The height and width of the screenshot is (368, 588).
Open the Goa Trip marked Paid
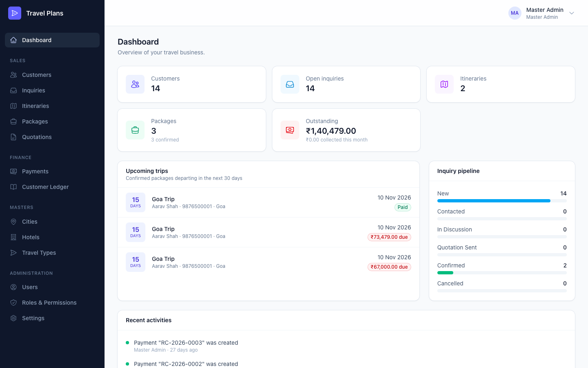point(268,202)
